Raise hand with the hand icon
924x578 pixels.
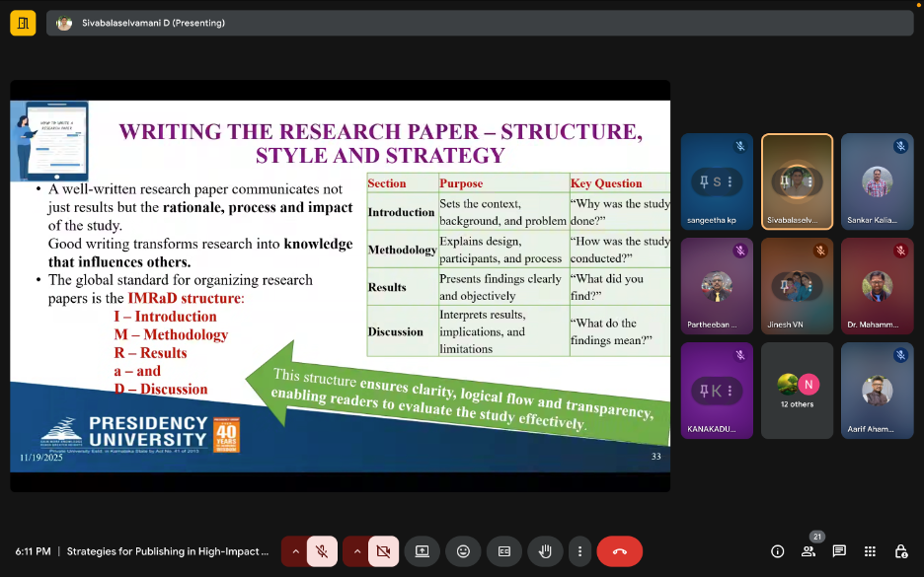tap(544, 551)
